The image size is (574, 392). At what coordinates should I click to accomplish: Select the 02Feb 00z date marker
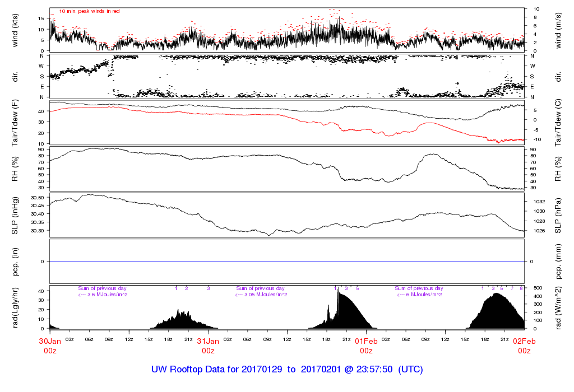point(524,345)
